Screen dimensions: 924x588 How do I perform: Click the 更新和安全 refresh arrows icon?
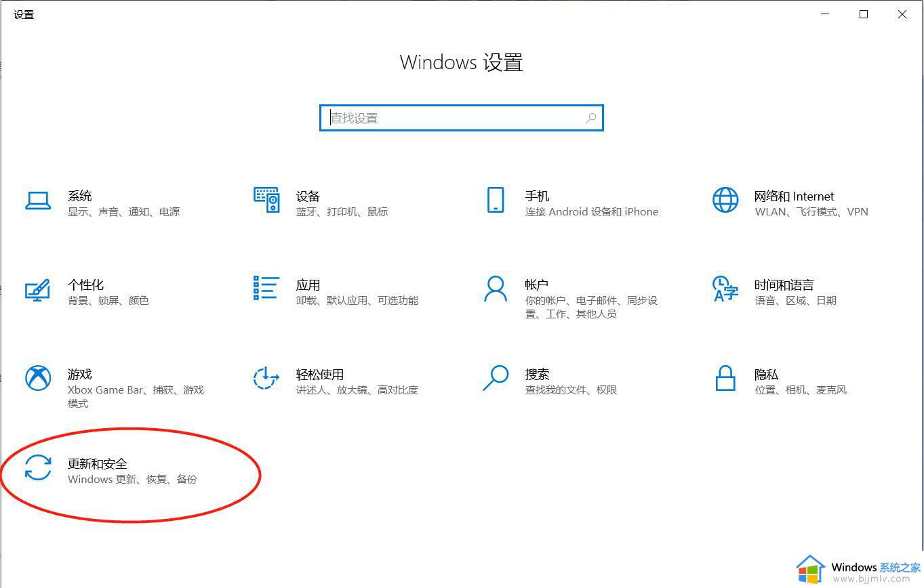[x=38, y=467]
